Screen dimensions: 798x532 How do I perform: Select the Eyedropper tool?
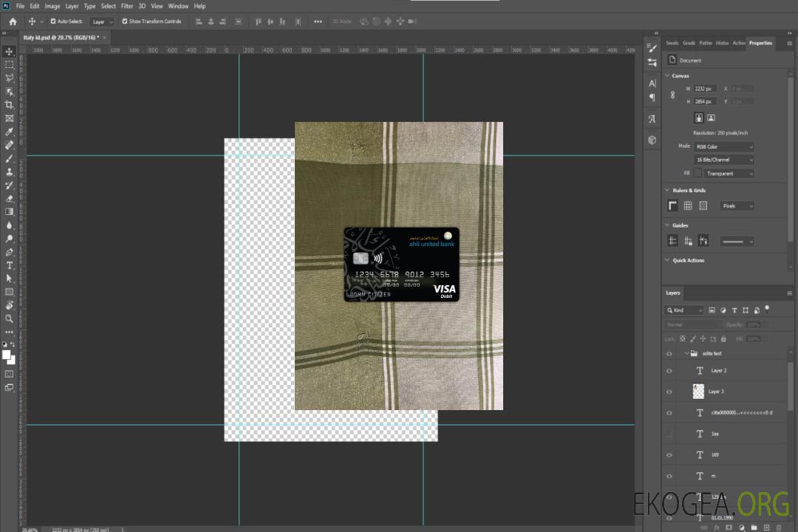click(9, 132)
